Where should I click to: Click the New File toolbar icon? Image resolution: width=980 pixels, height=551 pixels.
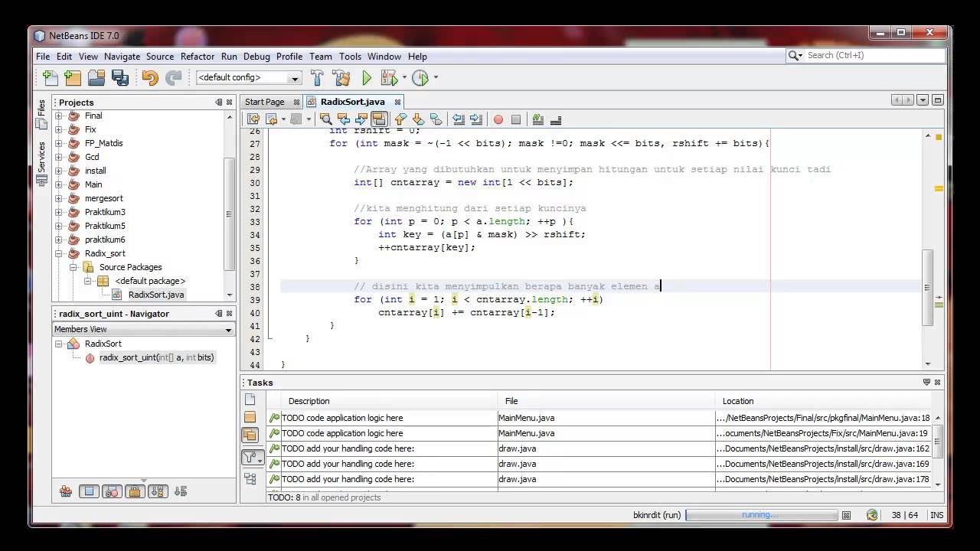pyautogui.click(x=50, y=77)
